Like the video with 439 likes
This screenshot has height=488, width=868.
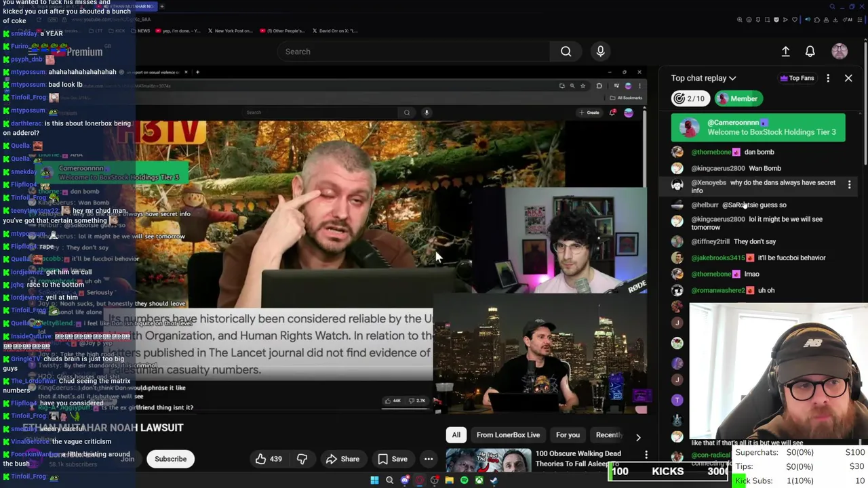[269, 459]
